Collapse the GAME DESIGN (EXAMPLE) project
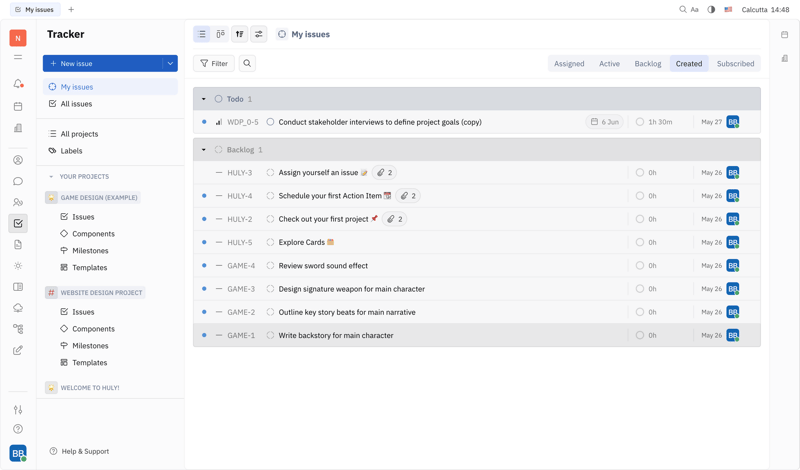The image size is (800, 470). [93, 197]
